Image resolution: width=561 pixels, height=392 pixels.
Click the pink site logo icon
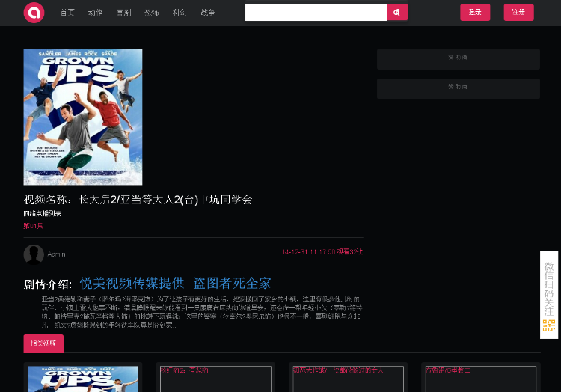click(x=34, y=13)
